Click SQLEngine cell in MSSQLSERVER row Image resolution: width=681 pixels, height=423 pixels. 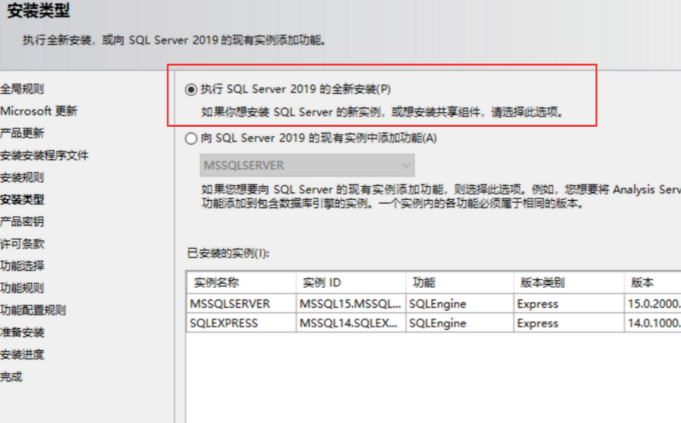460,304
